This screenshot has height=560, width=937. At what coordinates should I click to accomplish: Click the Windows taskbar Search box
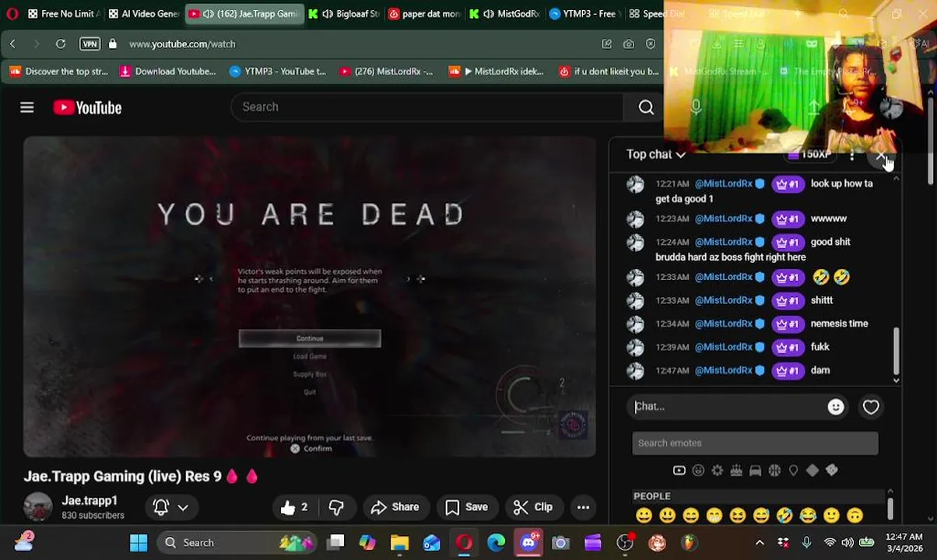tap(237, 543)
